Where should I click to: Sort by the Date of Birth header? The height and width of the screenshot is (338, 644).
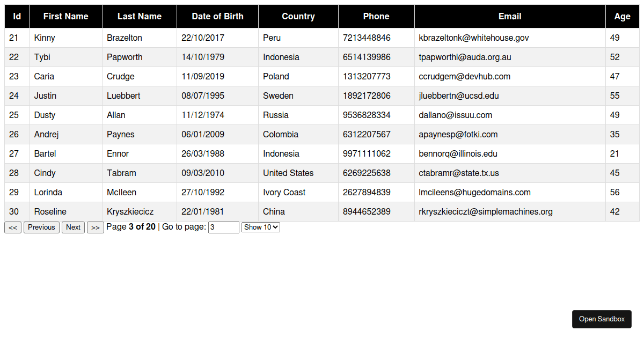pos(218,16)
